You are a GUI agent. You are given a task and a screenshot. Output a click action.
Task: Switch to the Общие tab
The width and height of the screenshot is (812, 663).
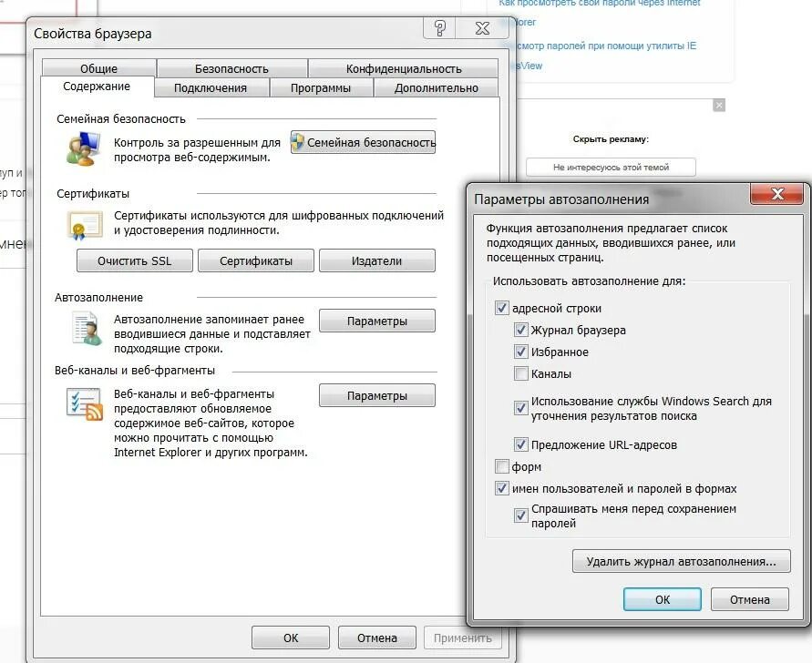click(99, 68)
